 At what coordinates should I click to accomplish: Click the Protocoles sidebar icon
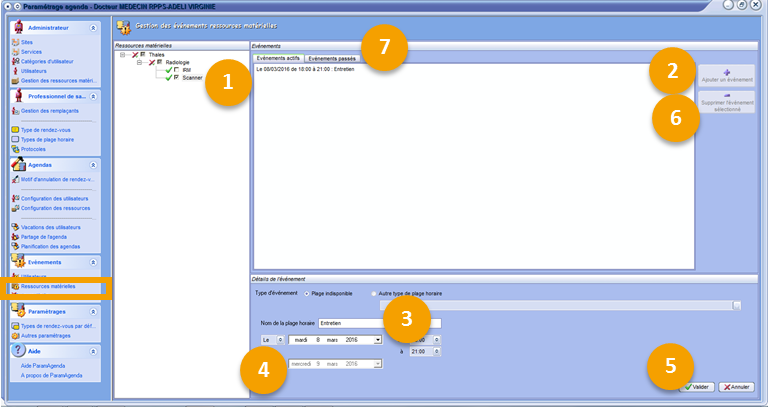(x=14, y=149)
